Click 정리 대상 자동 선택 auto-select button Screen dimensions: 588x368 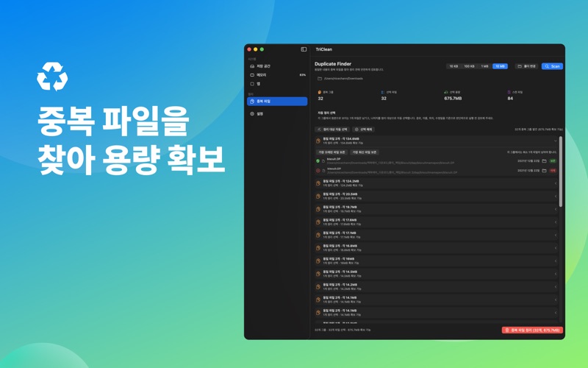click(x=332, y=130)
